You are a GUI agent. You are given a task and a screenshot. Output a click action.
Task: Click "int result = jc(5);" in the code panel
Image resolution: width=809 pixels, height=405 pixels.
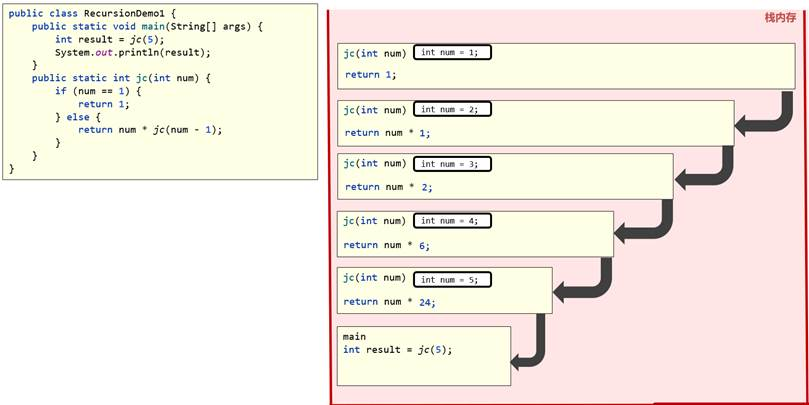point(112,40)
